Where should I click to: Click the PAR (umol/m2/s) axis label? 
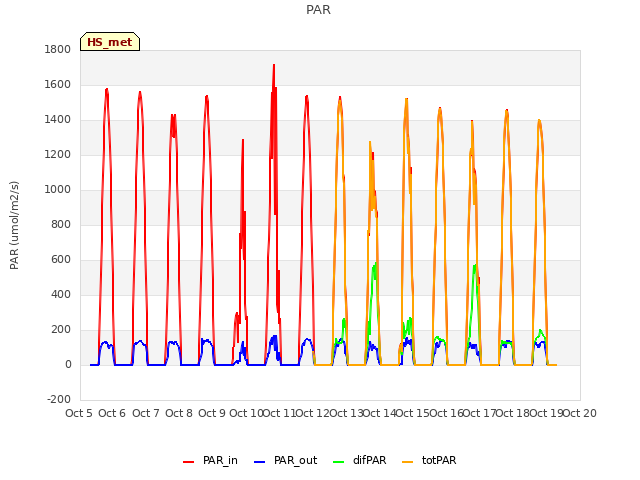[14, 225]
